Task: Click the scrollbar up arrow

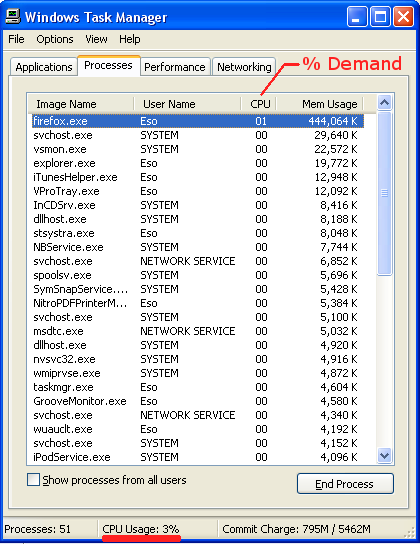Action: click(x=384, y=102)
